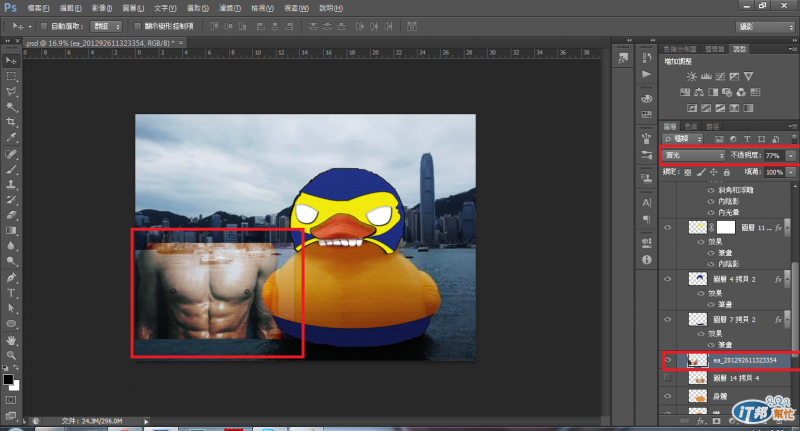This screenshot has height=431, width=800.
Task: Show the 圖層 14 拷貝 4 layer
Action: (667, 378)
